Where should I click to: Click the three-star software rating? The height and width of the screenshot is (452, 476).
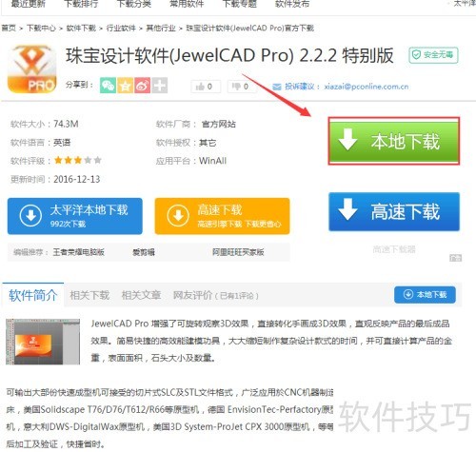tap(78, 160)
